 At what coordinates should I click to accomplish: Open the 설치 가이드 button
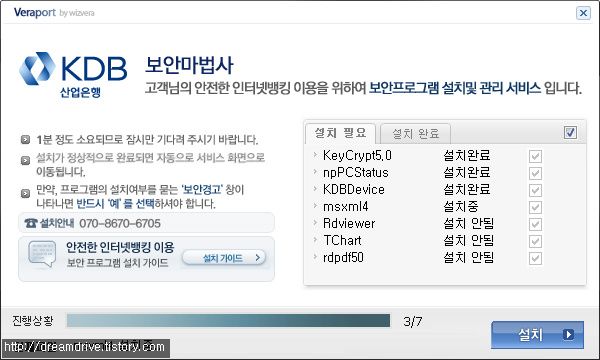pyautogui.click(x=224, y=258)
